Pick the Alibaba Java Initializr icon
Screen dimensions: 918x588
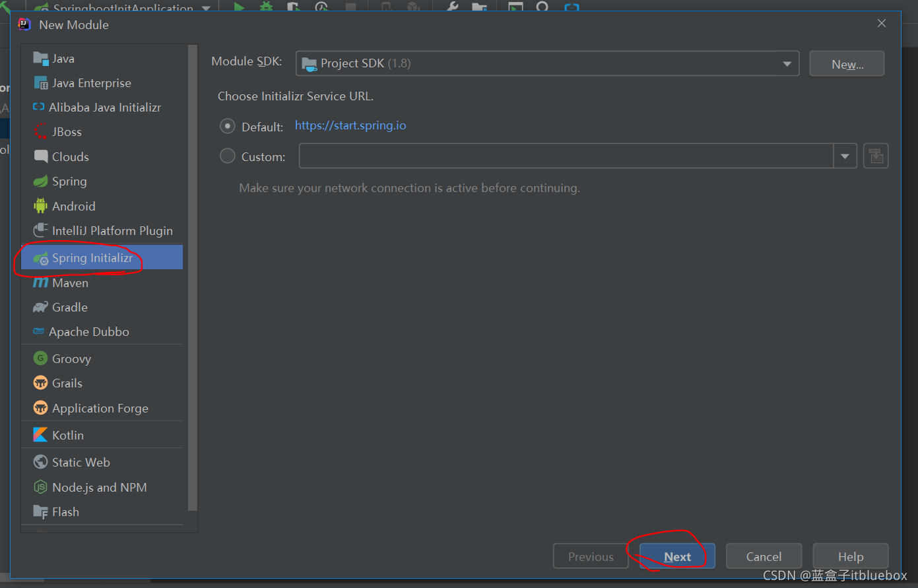(x=39, y=107)
